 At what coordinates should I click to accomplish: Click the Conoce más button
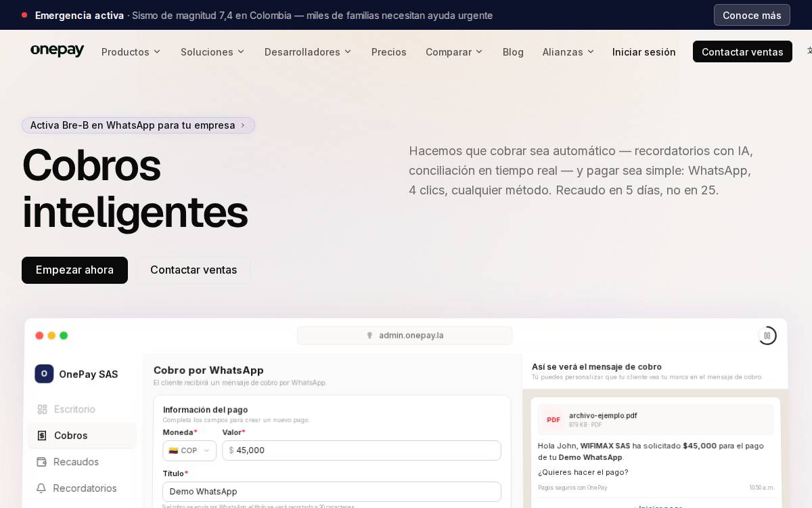pyautogui.click(x=752, y=15)
